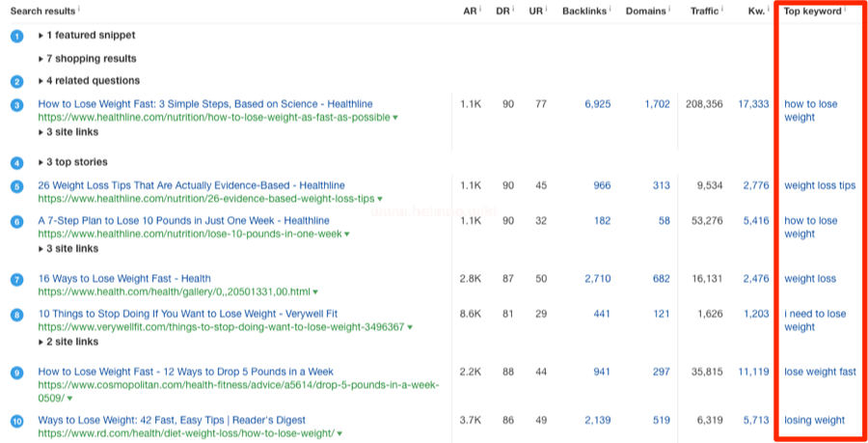This screenshot has height=443, width=868.
Task: Click the position 3 rank badge
Action: point(16,104)
